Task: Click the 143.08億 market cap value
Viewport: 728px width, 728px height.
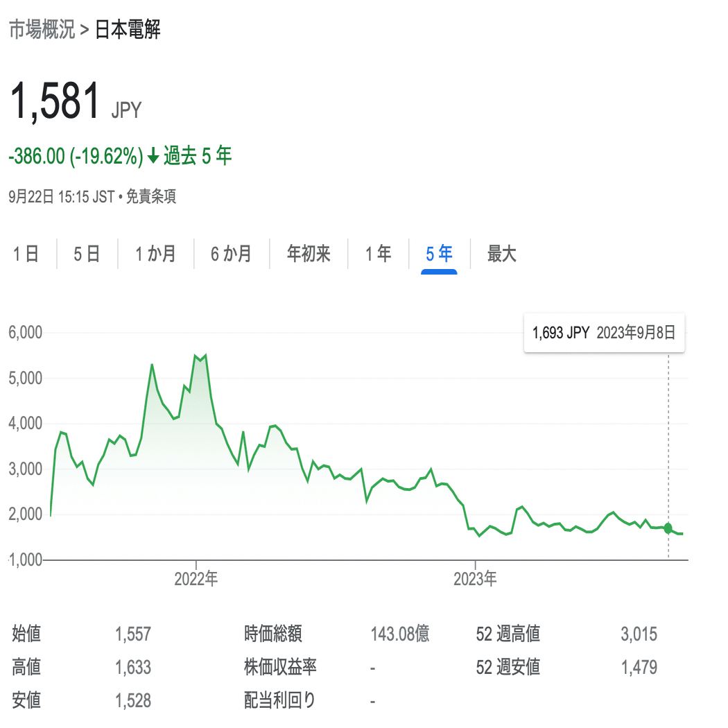Action: 400,634
